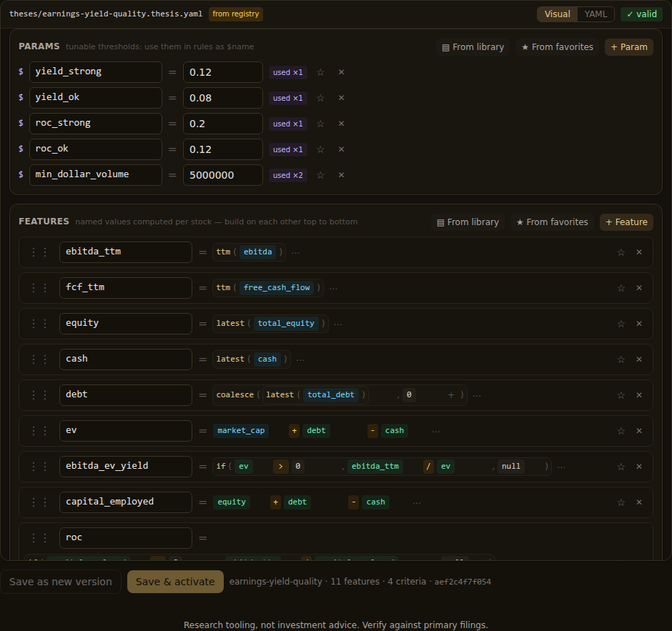Expand ellipsis after capital_employed expression
The width and height of the screenshot is (672, 631).
pos(417,502)
